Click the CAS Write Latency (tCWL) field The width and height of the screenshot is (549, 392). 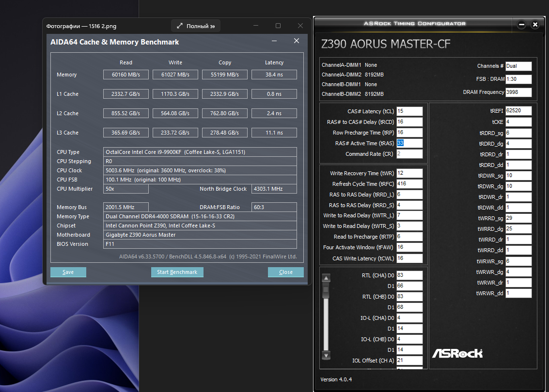[x=409, y=258]
